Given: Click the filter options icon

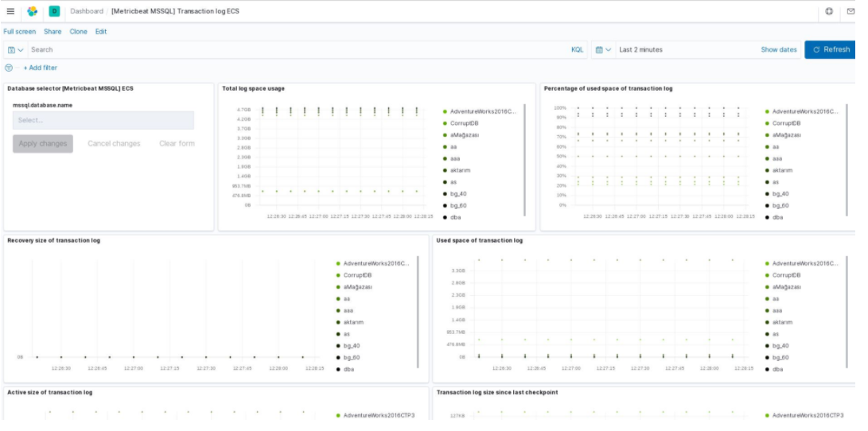Looking at the screenshot, I should click(9, 68).
